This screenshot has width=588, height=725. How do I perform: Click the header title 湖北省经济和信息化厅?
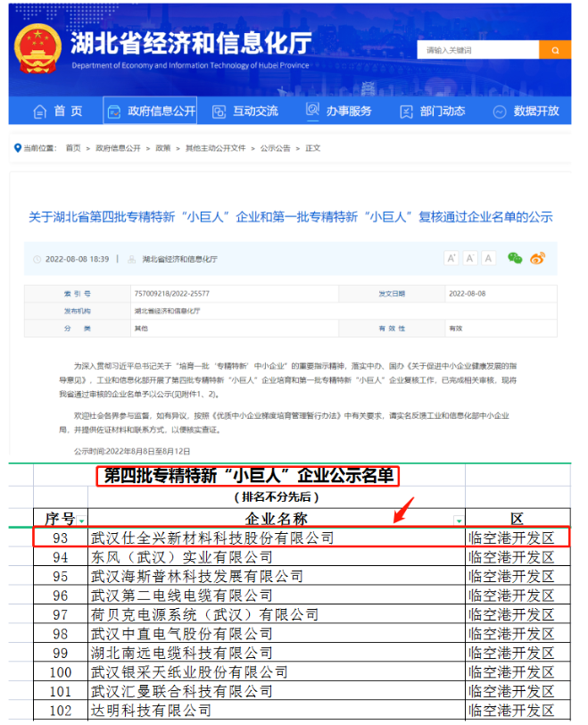click(191, 43)
